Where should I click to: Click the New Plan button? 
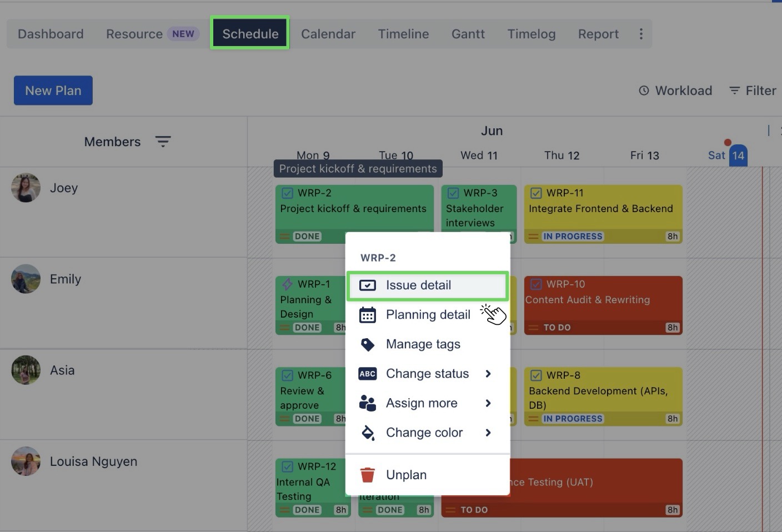[53, 90]
